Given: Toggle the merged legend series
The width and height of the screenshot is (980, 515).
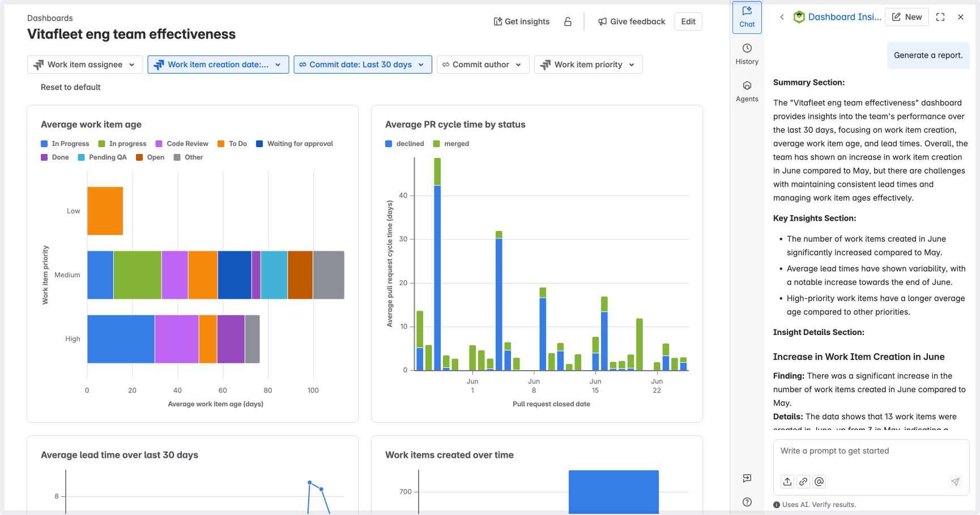Looking at the screenshot, I should (451, 144).
